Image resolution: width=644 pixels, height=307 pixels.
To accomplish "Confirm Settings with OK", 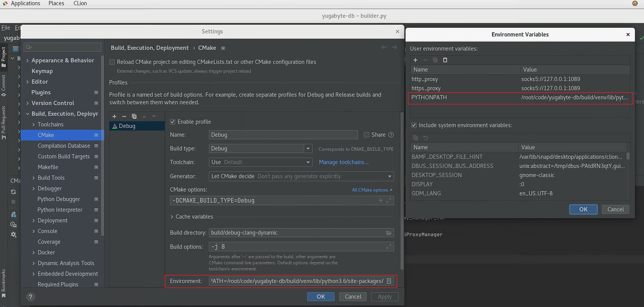I will (321, 297).
